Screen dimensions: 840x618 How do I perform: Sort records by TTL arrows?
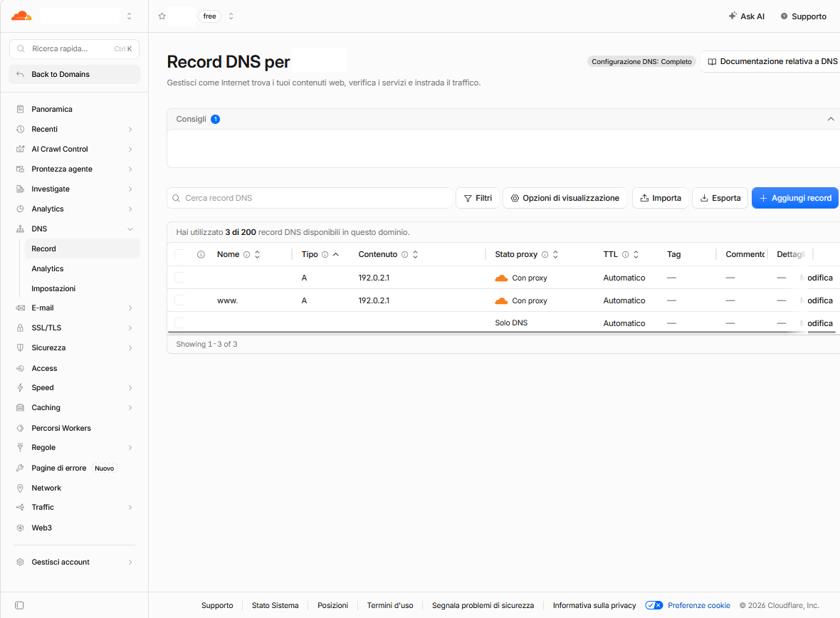(636, 255)
